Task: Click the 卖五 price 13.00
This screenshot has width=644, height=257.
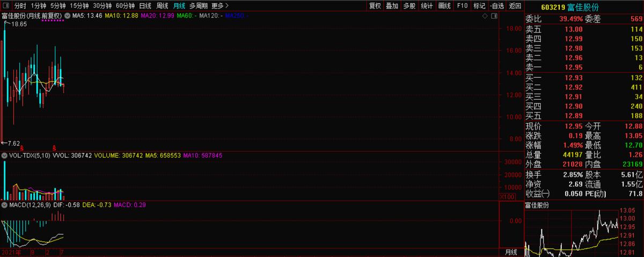Action: click(x=573, y=29)
